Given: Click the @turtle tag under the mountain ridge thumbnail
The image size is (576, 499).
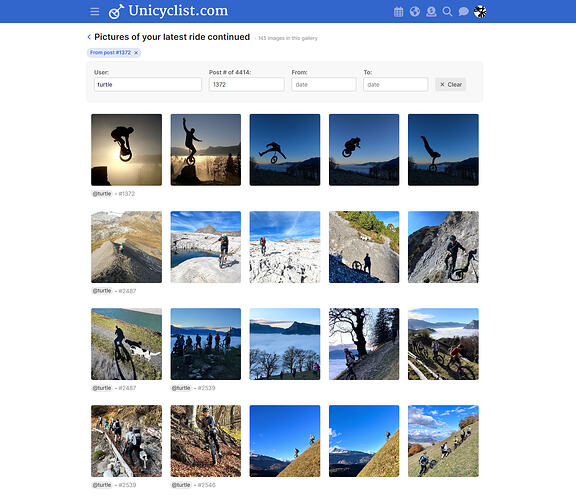Looking at the screenshot, I should pyautogui.click(x=102, y=291).
